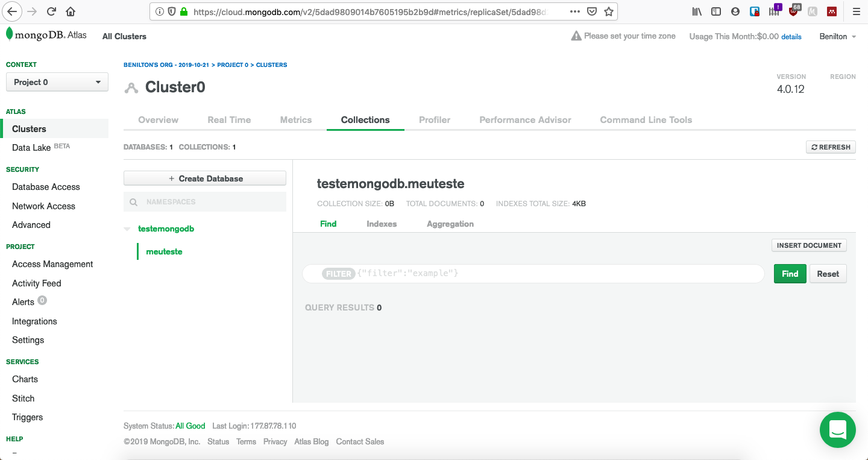
Task: Click the usage details link
Action: pos(791,37)
